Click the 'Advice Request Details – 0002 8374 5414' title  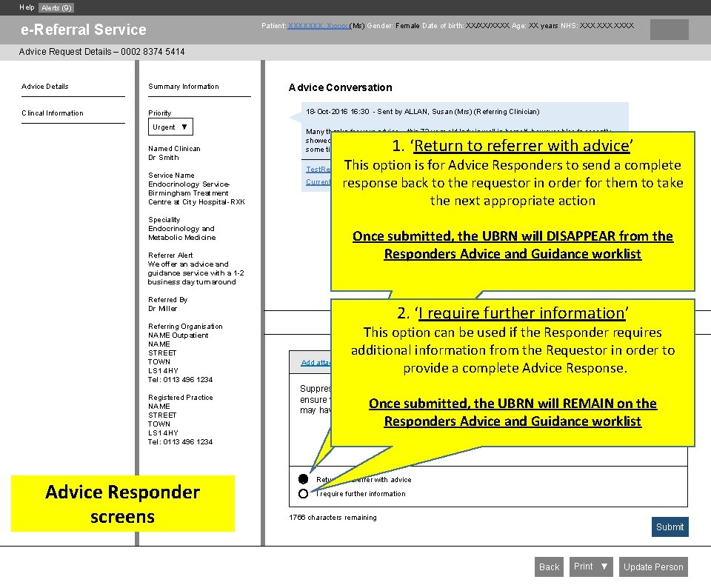[101, 52]
